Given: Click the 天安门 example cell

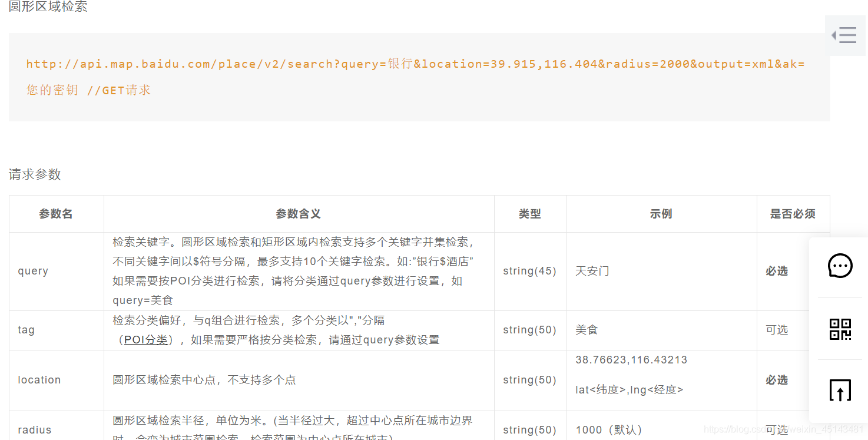Looking at the screenshot, I should 662,272.
